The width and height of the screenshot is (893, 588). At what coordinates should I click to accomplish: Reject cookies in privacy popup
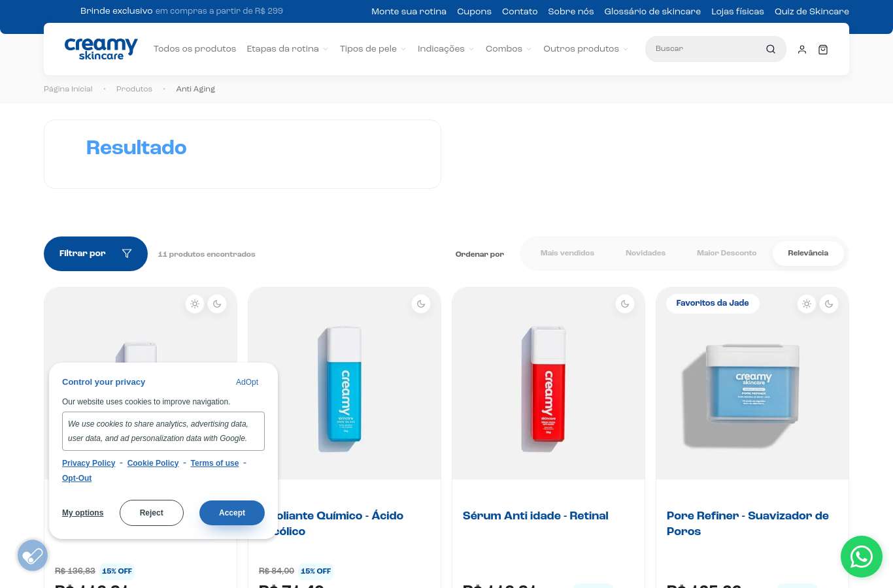152,513
